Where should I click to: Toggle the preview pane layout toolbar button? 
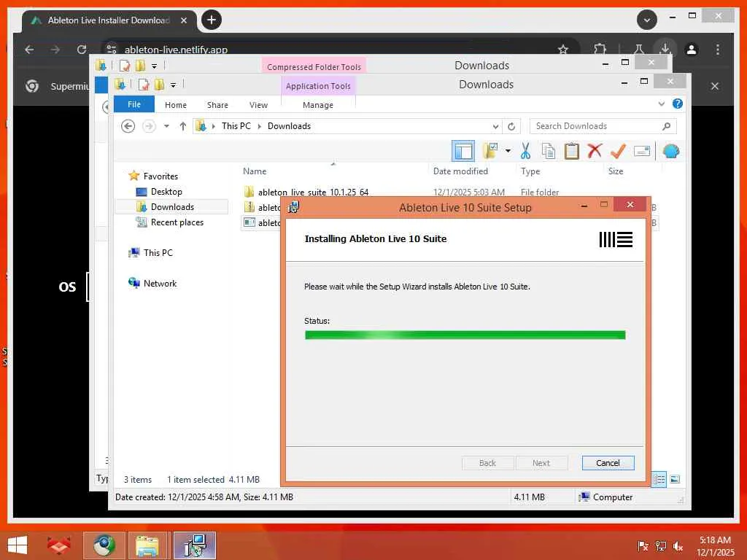463,152
